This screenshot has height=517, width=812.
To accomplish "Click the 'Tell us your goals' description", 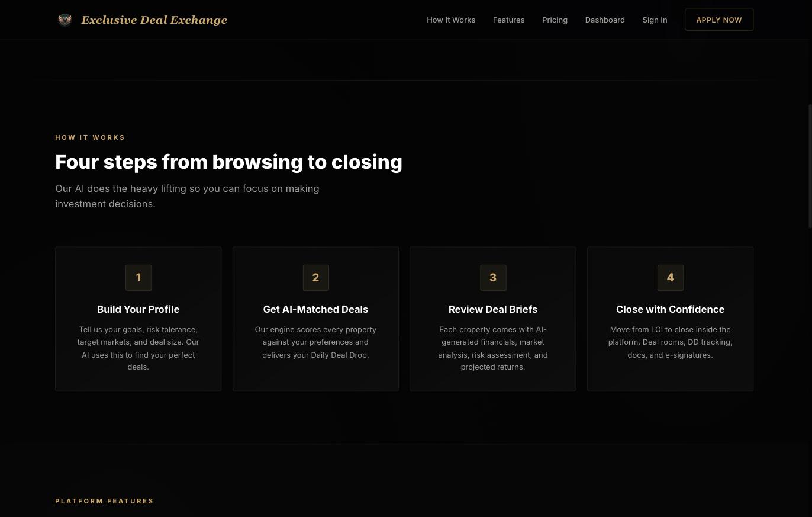I will click(138, 348).
